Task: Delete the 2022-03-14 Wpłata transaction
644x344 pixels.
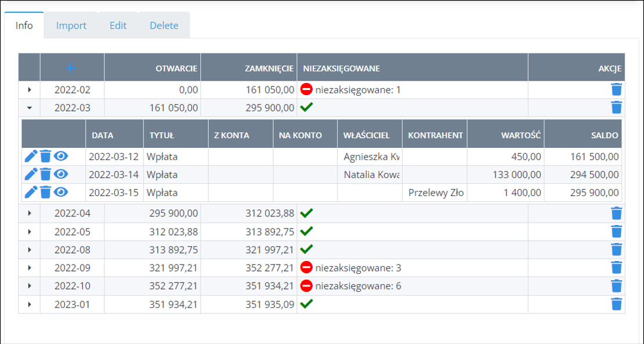Action: [46, 174]
